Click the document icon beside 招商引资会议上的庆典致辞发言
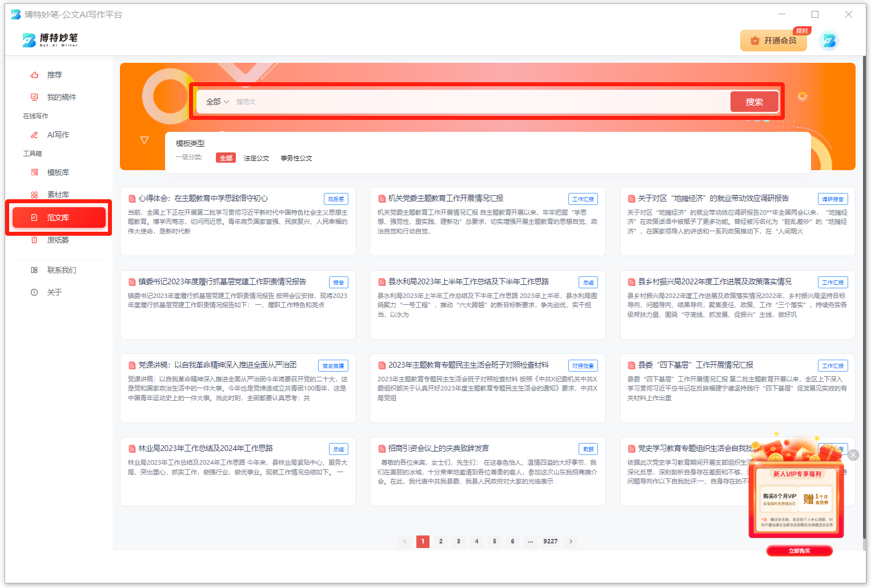Viewport: 871px width, 588px height. (x=382, y=449)
